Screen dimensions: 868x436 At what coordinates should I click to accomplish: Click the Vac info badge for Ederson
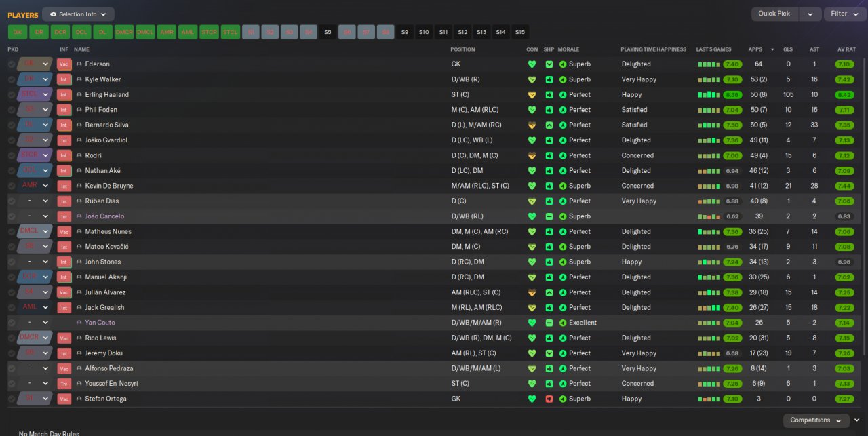click(x=64, y=64)
